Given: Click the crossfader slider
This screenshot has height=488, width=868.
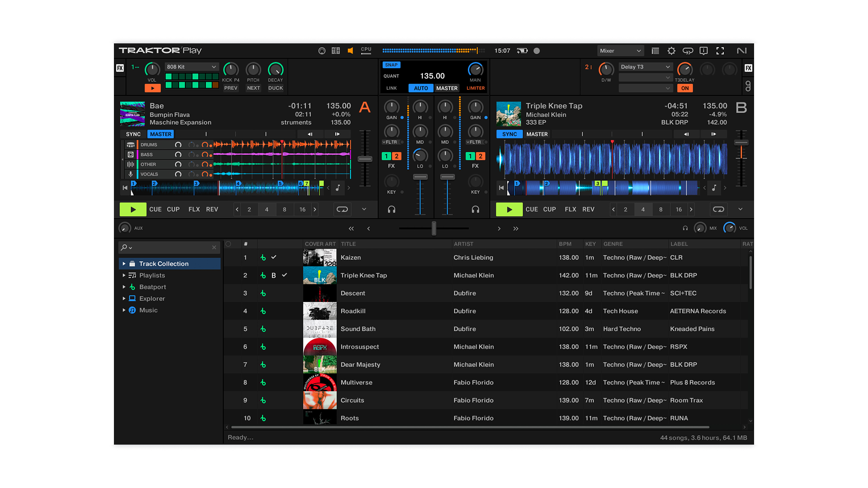Looking at the screenshot, I should point(434,228).
